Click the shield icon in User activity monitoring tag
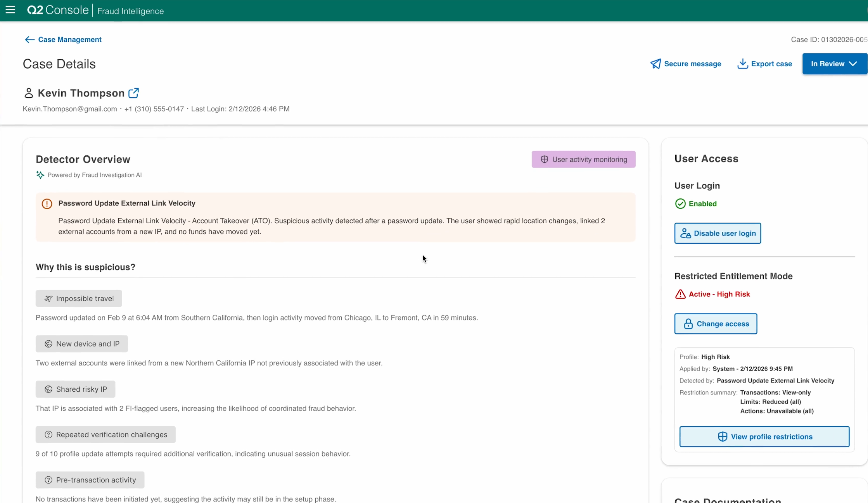The width and height of the screenshot is (868, 503). coord(545,159)
